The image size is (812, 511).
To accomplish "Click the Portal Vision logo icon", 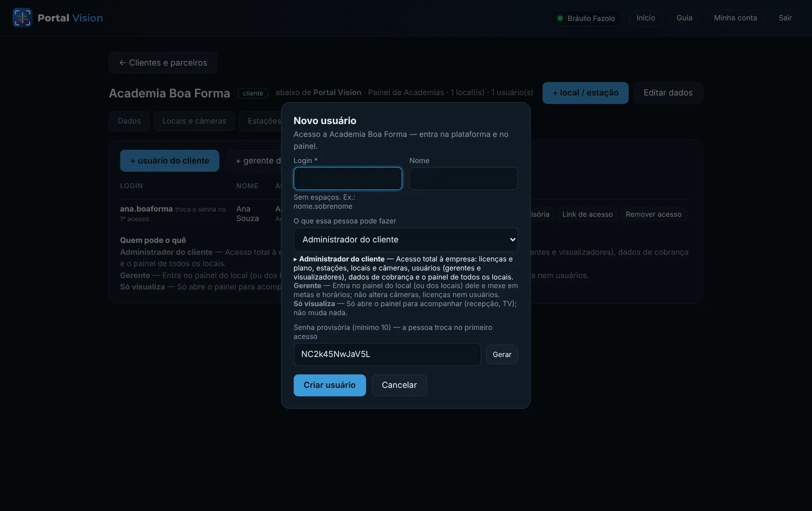I will tap(22, 18).
